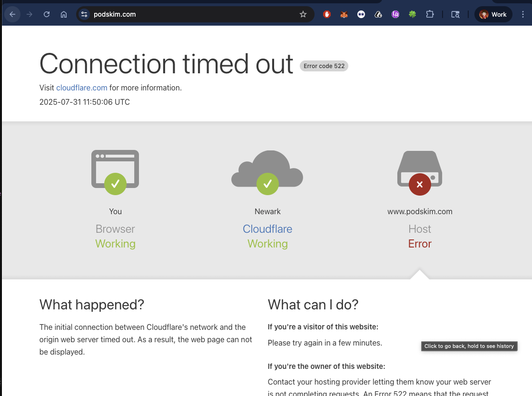Click the paragraph about initial connection timing out
Image resolution: width=532 pixels, height=396 pixels.
pos(146,339)
